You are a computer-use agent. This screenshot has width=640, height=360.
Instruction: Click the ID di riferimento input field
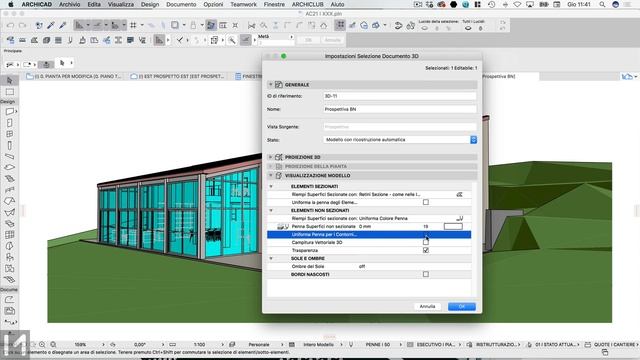pos(400,96)
